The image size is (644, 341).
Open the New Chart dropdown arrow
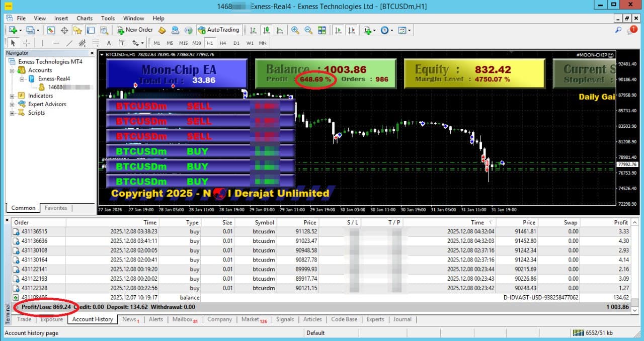(20, 30)
